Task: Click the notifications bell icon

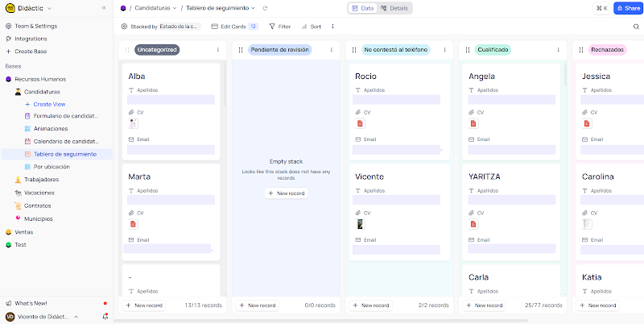Action: pyautogui.click(x=105, y=317)
